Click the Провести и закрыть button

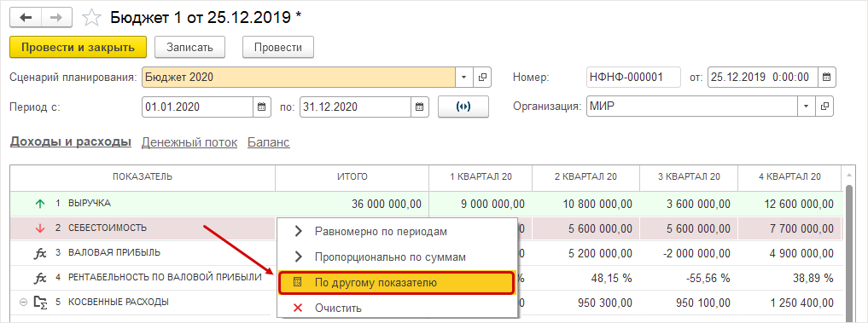78,47
